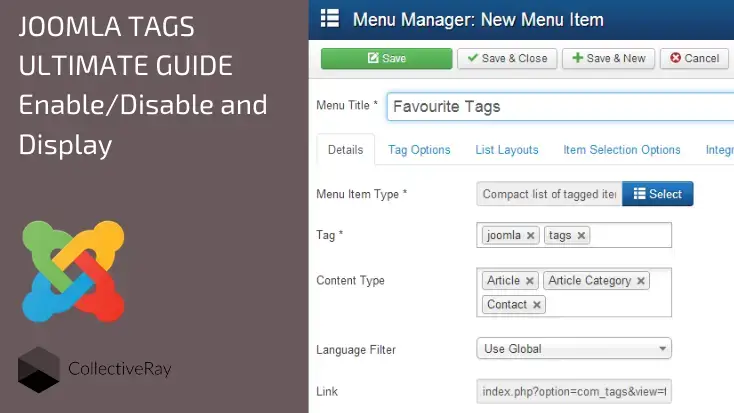This screenshot has width=734, height=413.
Task: Click Select menu item type button
Action: 658,194
